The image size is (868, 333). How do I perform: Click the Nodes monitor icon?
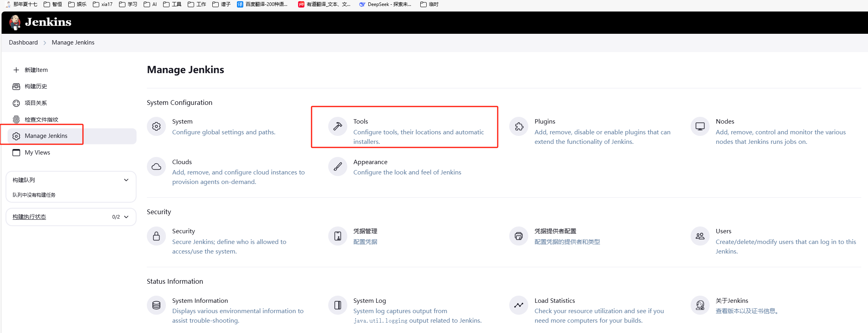[700, 126]
